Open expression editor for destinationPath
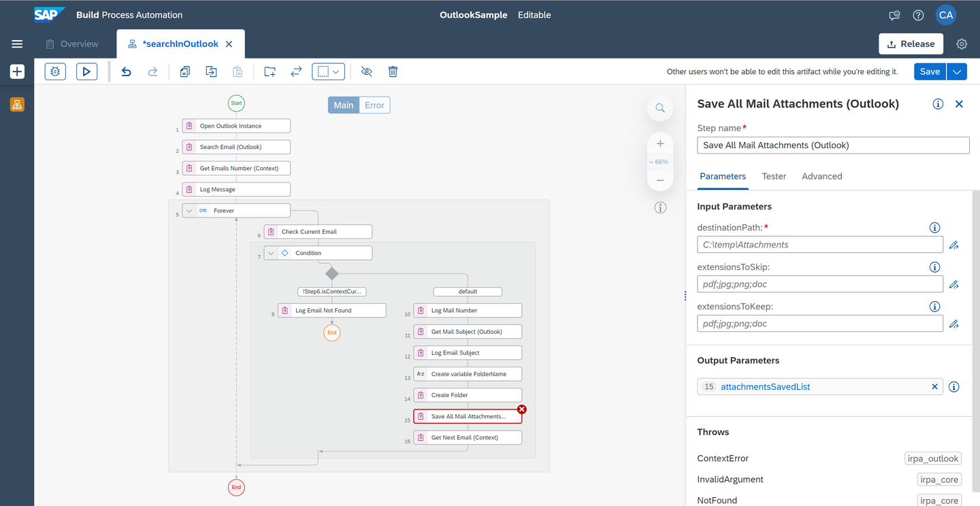 click(x=954, y=245)
